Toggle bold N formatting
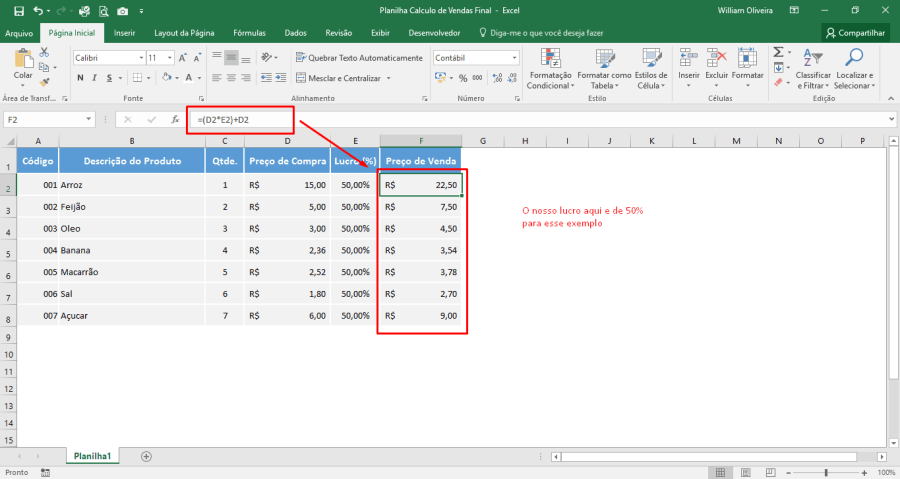The image size is (900, 479). coord(80,77)
